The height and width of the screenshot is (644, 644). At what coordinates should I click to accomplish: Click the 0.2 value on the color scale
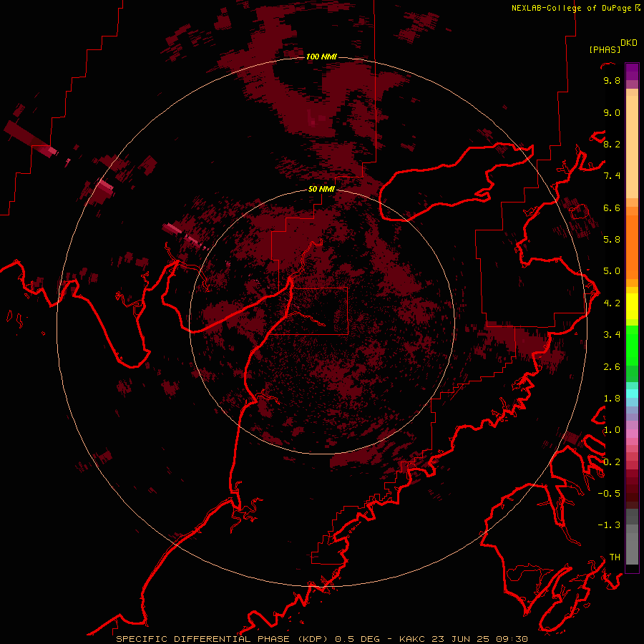tap(612, 462)
